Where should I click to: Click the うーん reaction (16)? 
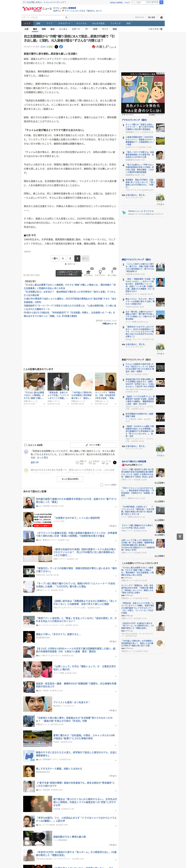pos(103,463)
